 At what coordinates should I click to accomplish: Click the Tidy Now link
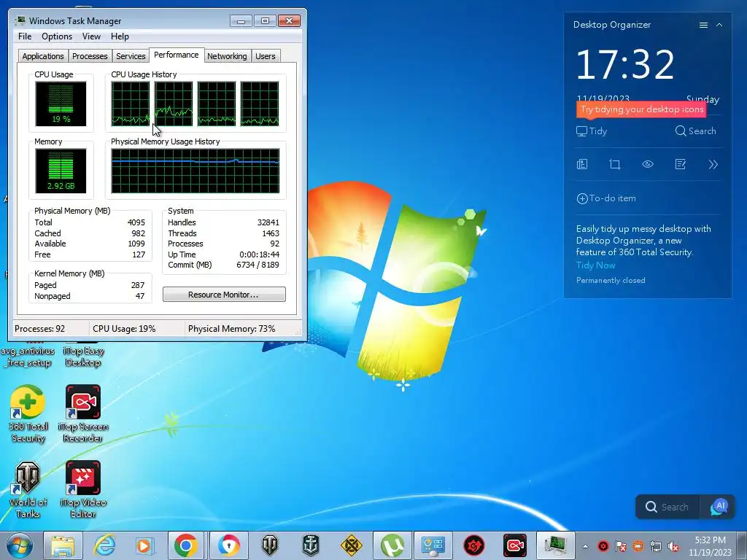tap(595, 265)
